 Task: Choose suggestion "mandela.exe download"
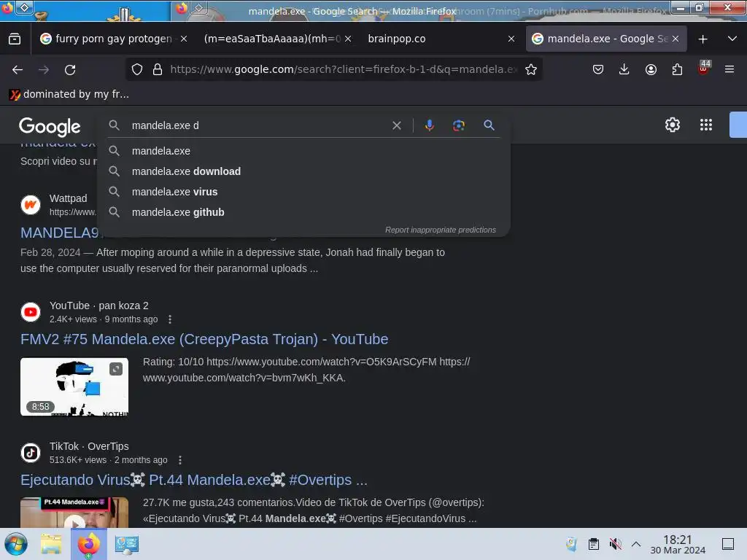[x=304, y=171]
